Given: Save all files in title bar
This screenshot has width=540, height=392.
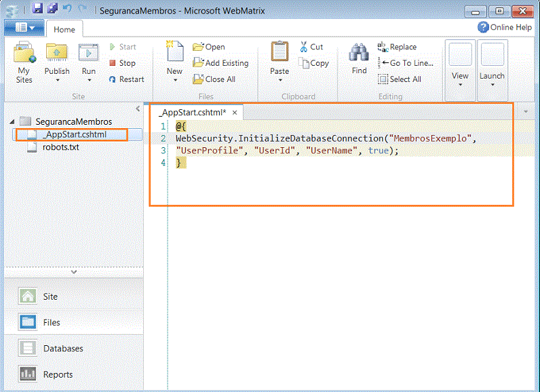Looking at the screenshot, I should 52,8.
